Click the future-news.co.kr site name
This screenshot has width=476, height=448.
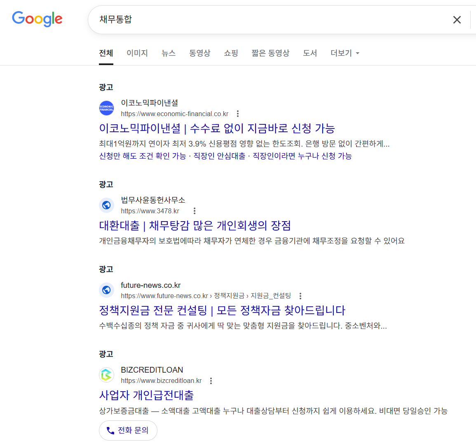(x=150, y=285)
